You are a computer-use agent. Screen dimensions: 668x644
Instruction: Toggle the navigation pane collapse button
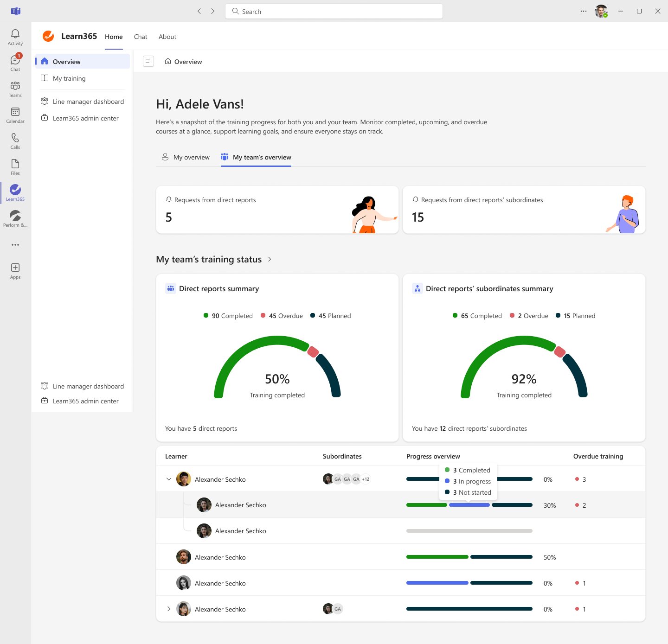148,61
